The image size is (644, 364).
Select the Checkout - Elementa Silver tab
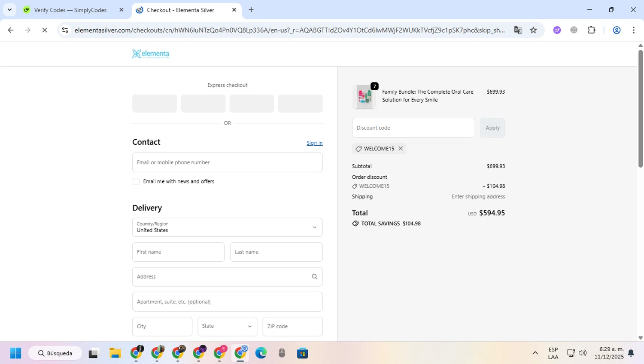tap(180, 10)
